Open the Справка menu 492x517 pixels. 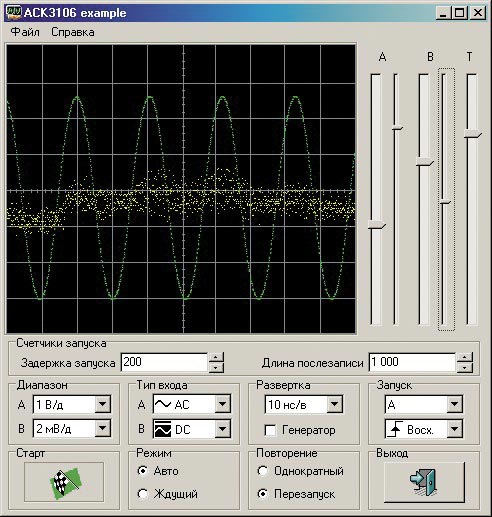pos(73,32)
